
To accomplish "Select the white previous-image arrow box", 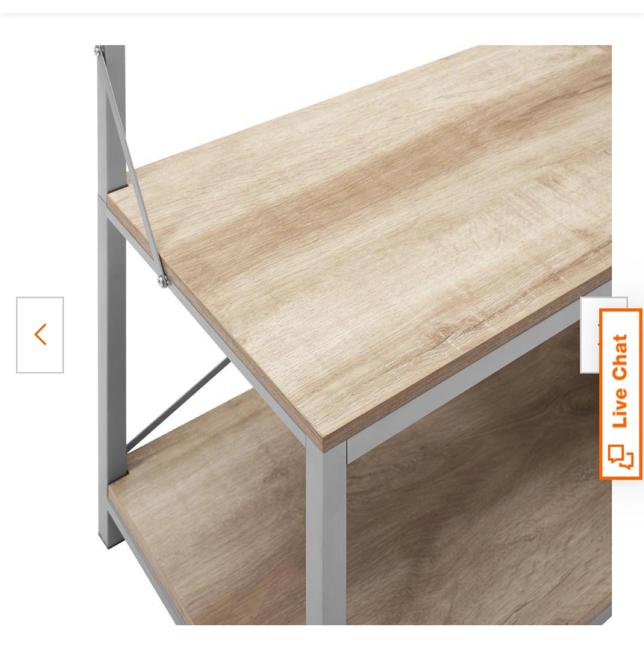I will (x=40, y=335).
